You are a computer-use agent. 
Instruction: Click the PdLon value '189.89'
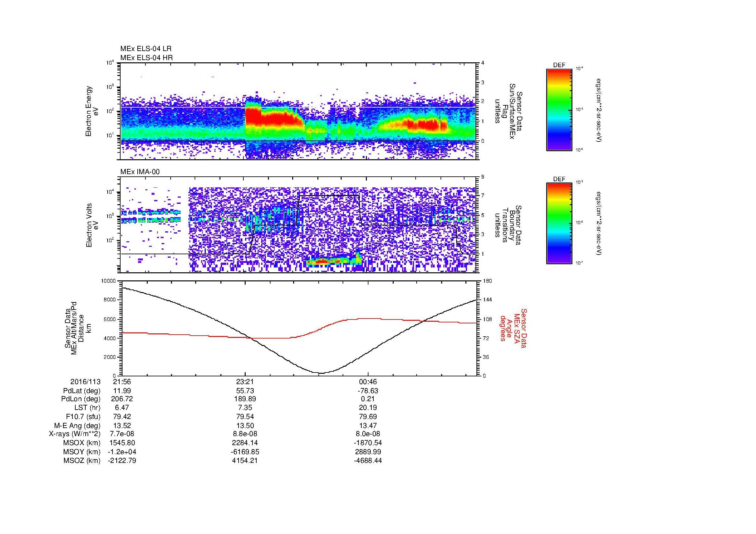245,399
